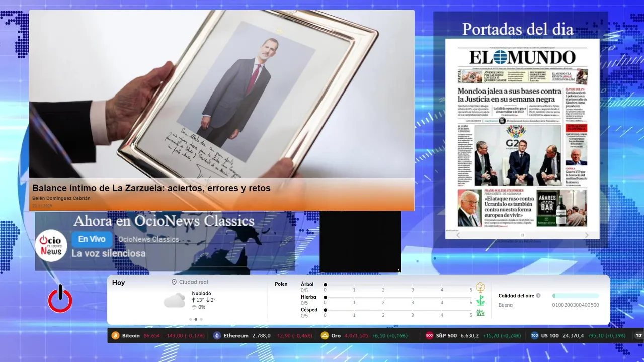Viewport: 644px width, 362px height.
Task: Click the Ethereum price 2.788,0
Action: [x=262, y=336]
